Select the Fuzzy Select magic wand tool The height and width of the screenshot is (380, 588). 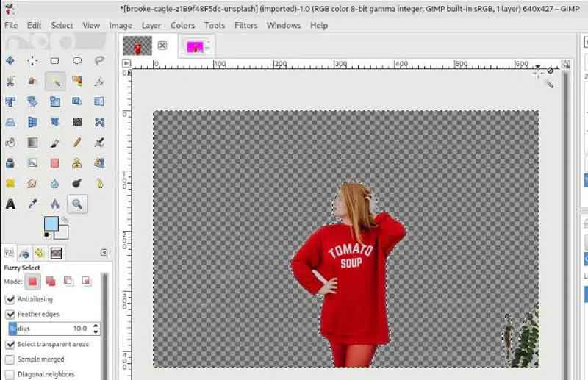point(55,81)
